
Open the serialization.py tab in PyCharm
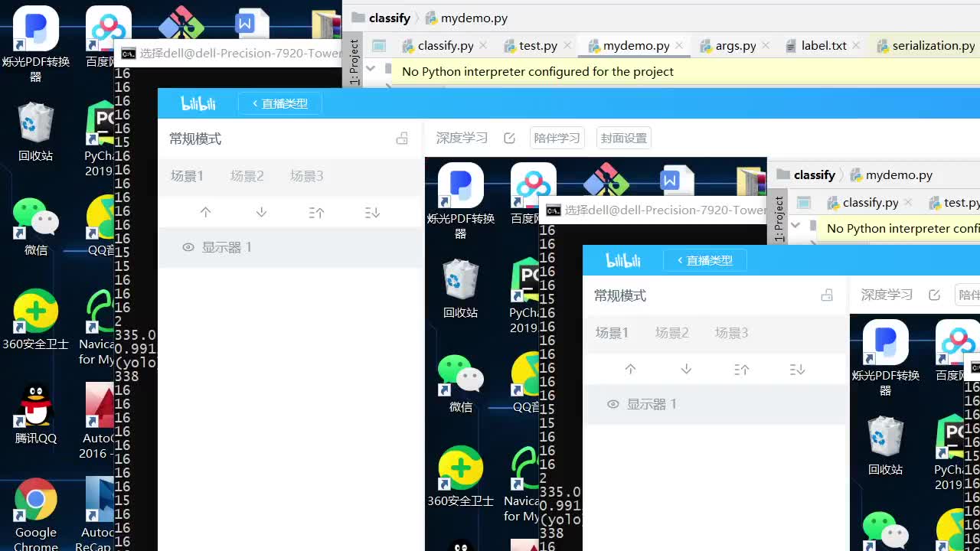coord(926,46)
